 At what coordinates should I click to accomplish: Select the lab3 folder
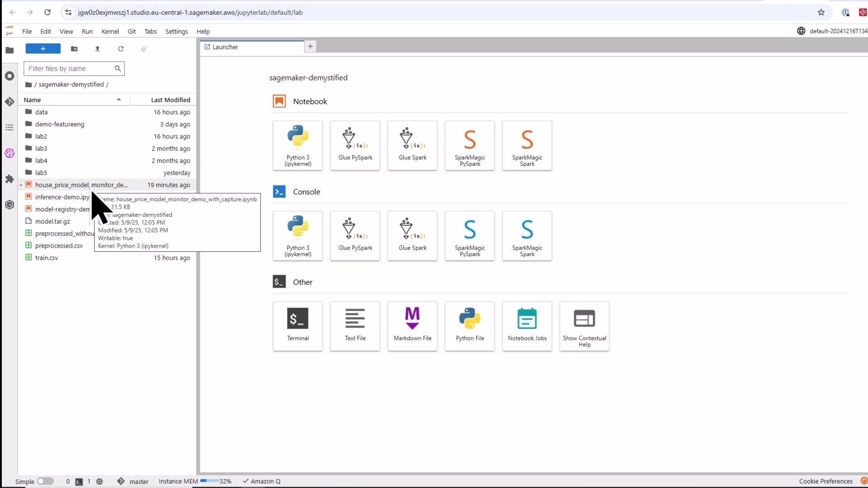click(107, 149)
